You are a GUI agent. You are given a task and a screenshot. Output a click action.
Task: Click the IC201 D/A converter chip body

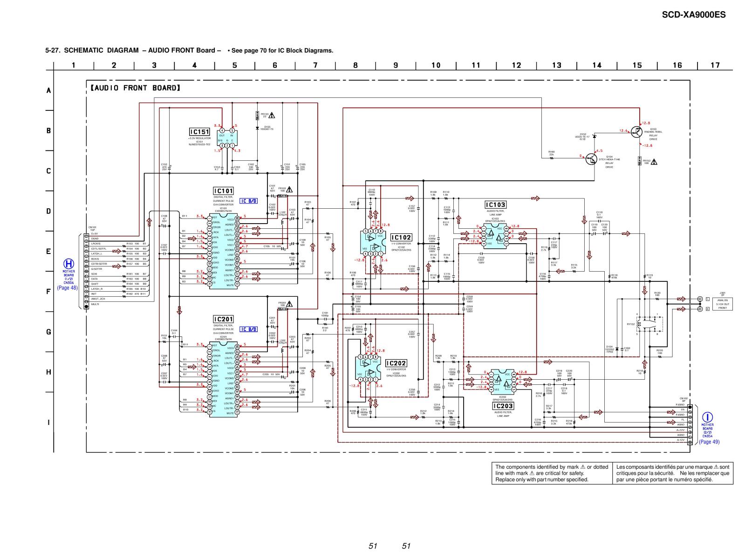click(x=223, y=379)
